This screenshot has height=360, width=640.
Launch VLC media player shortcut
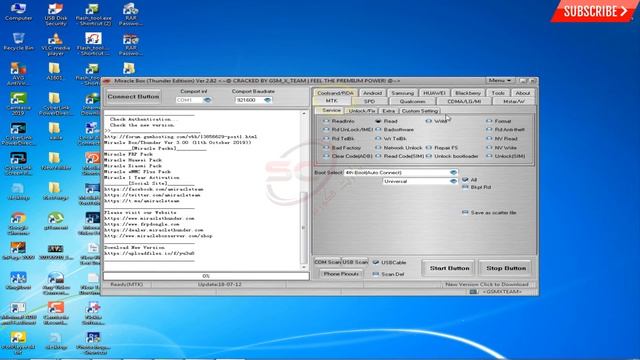[56, 44]
